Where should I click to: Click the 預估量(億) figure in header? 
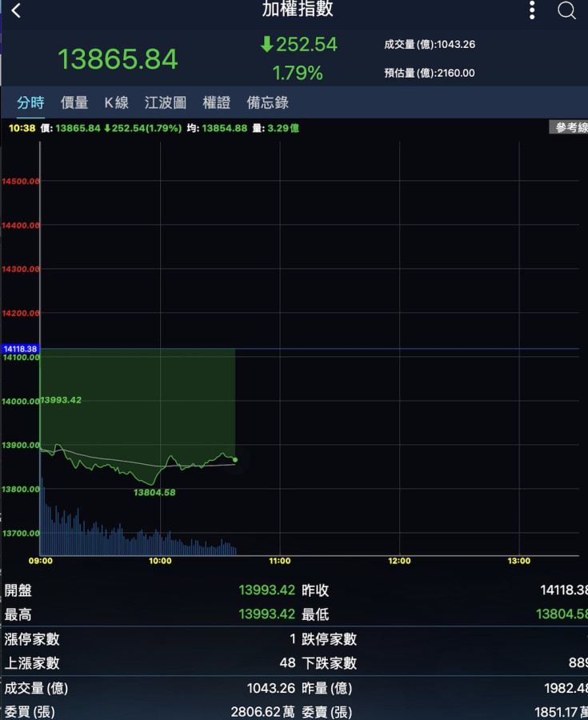[430, 73]
